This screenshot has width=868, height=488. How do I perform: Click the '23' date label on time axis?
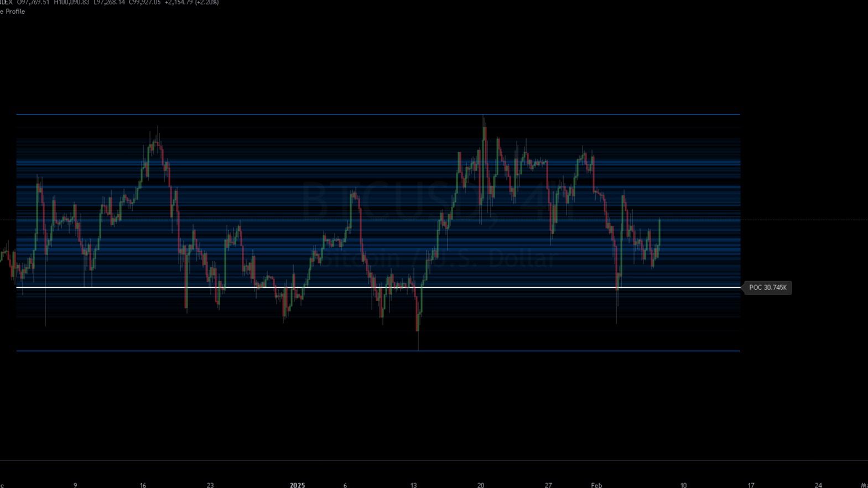pos(210,485)
